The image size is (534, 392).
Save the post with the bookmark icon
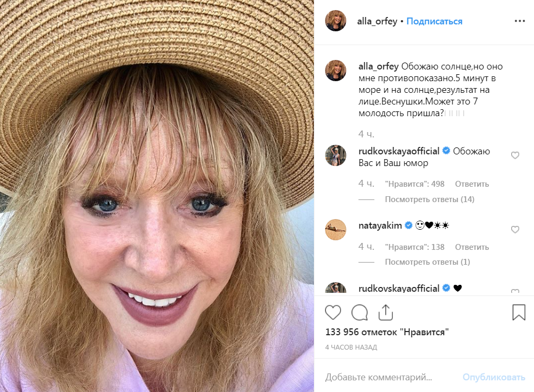(x=519, y=312)
